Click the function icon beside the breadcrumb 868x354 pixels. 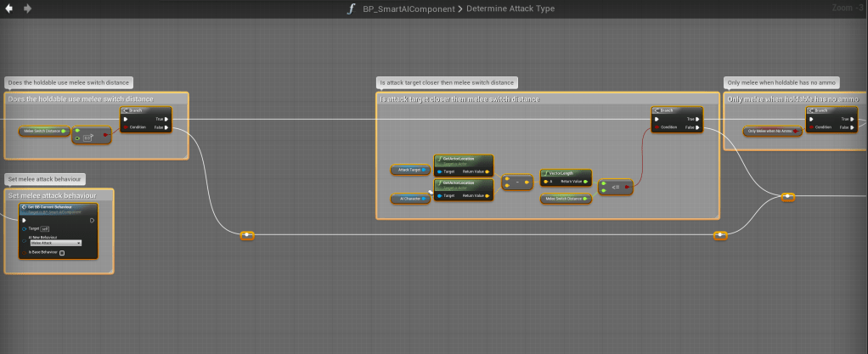(x=352, y=8)
